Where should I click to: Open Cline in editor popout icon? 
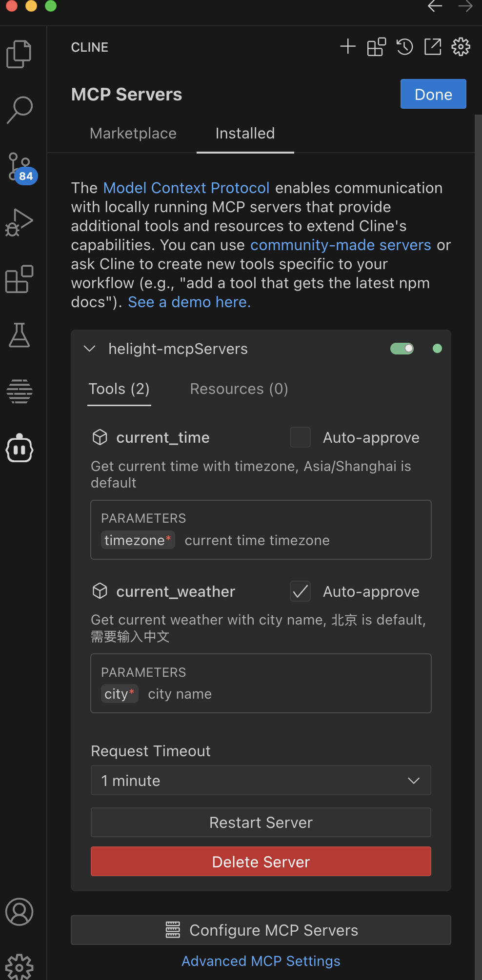[433, 47]
